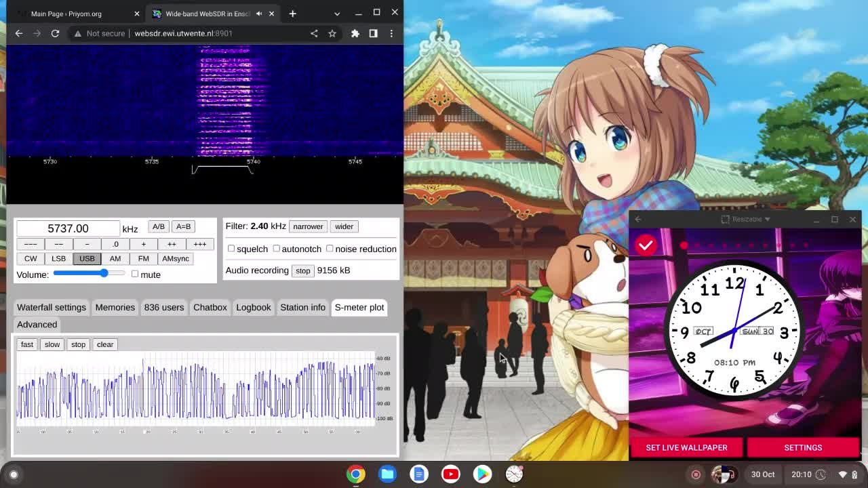Stop the S-meter plot

78,344
